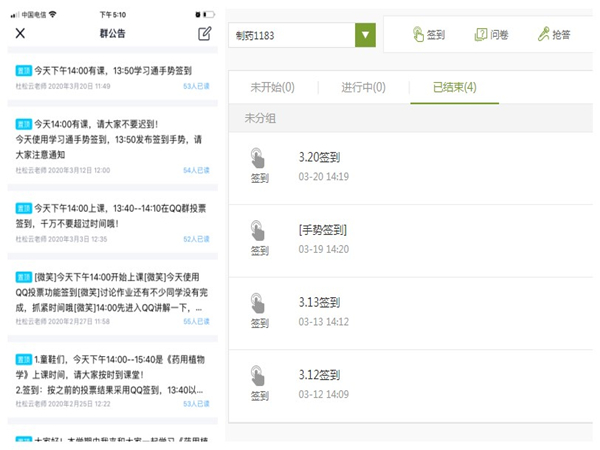
Task: Switch to the 未开始(0) tab
Action: click(x=272, y=87)
